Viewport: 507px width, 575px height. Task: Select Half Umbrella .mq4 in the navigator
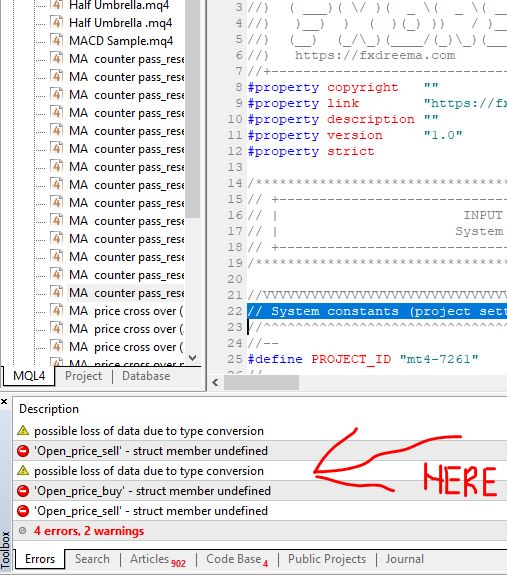coord(120,23)
